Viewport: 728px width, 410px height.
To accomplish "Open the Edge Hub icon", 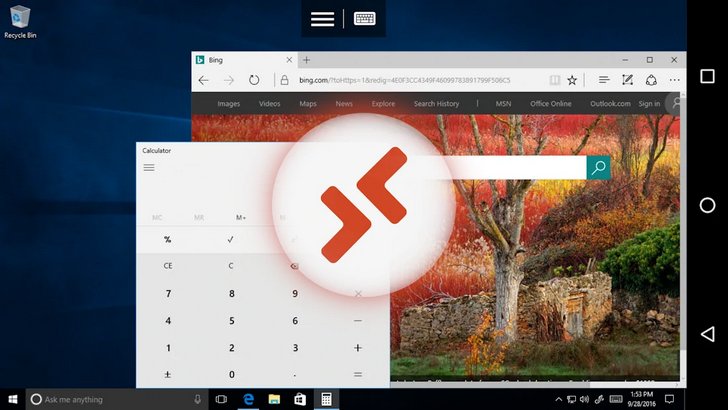I will tap(604, 80).
